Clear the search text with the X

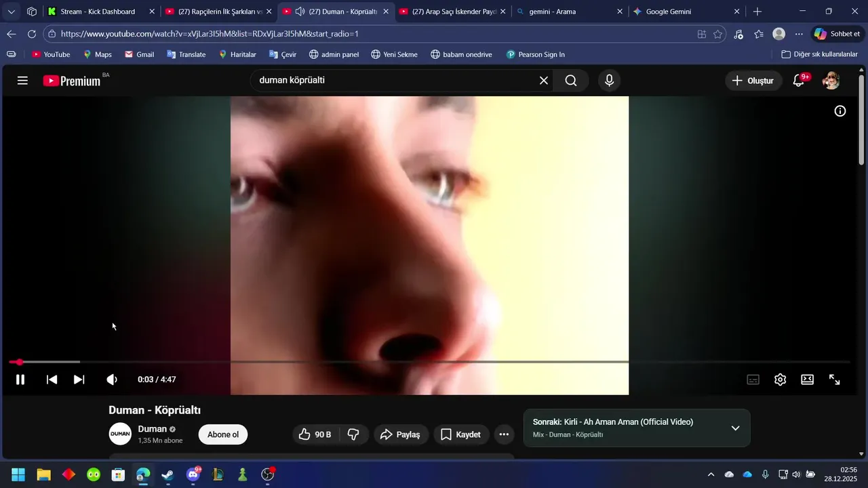(544, 81)
